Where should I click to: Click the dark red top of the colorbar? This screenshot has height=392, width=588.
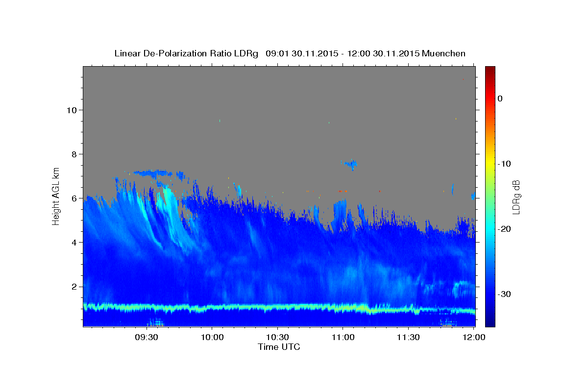pos(490,71)
